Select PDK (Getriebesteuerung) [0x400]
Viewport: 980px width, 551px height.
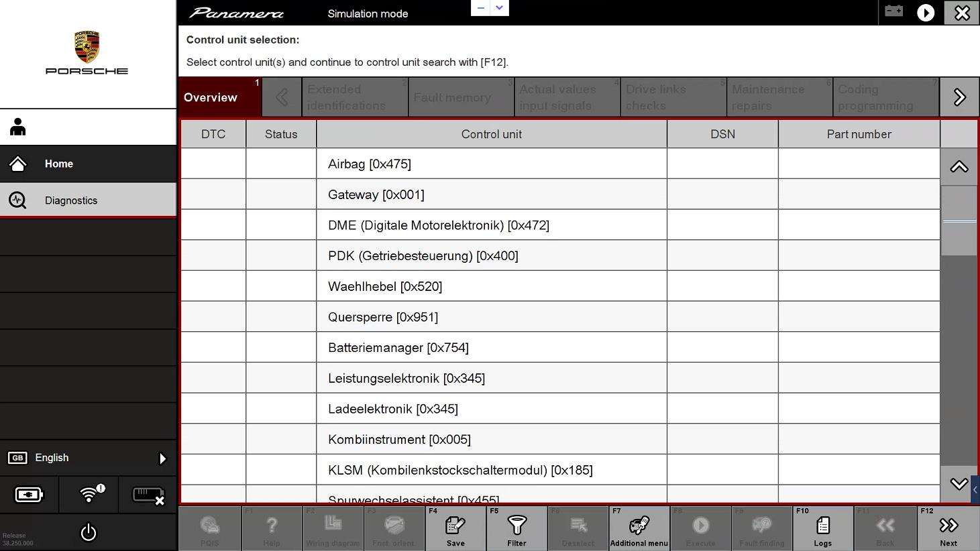(x=560, y=255)
